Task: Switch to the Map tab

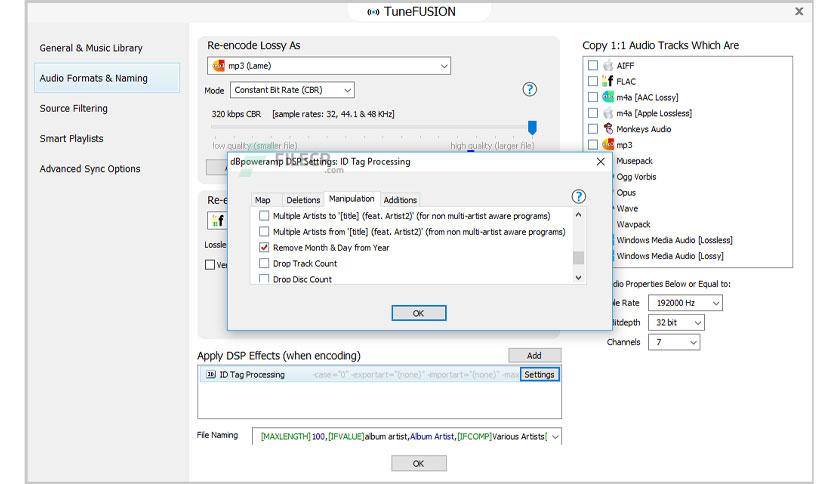Action: click(x=262, y=200)
